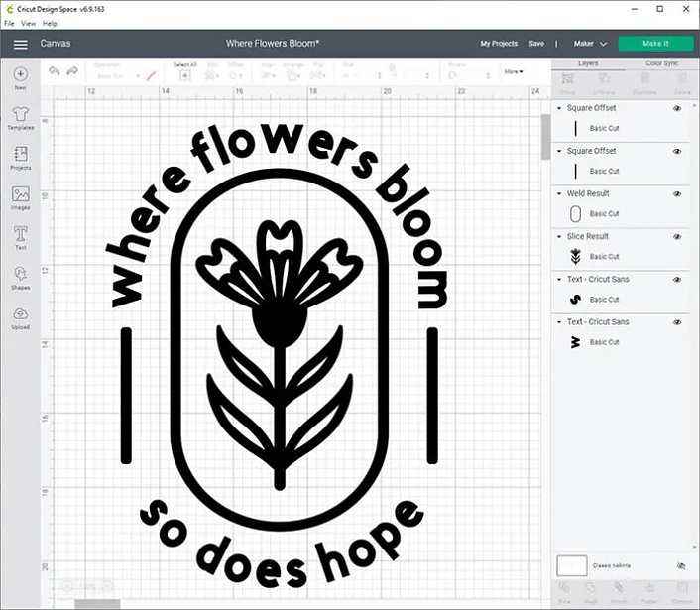This screenshot has height=610, width=700.
Task: Collapse the first Square Offset layer
Action: click(559, 108)
